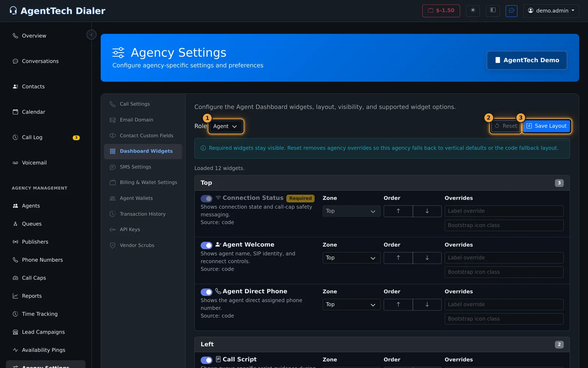588x368 pixels.
Task: Click the Call Log badge showing 3
Action: [76, 138]
